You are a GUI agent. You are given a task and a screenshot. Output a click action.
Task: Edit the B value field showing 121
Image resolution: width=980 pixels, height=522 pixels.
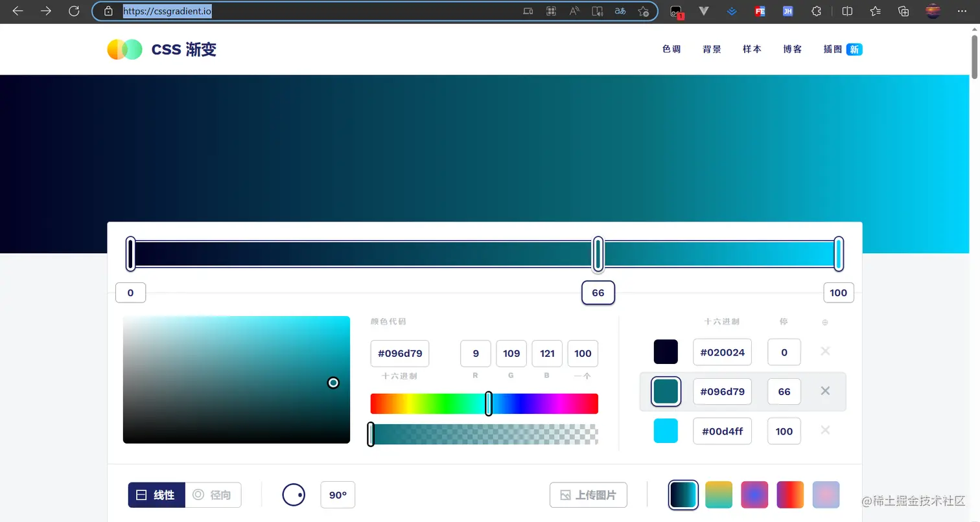tap(547, 354)
